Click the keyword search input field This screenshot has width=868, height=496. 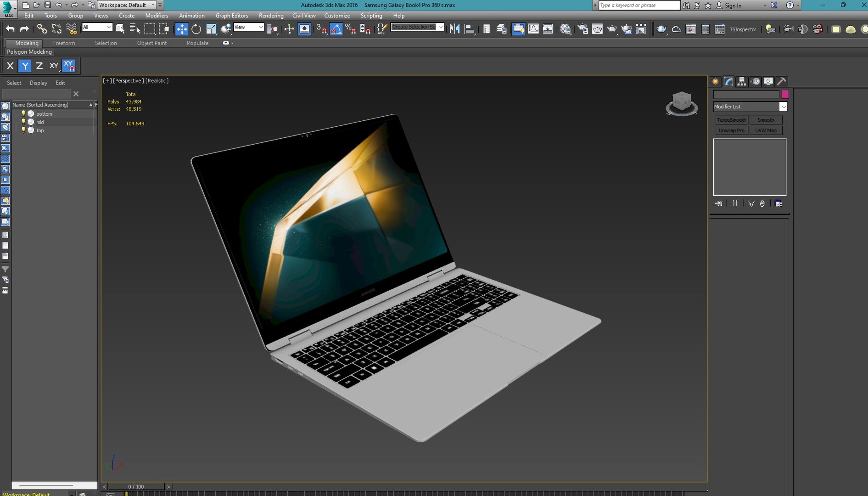point(639,6)
